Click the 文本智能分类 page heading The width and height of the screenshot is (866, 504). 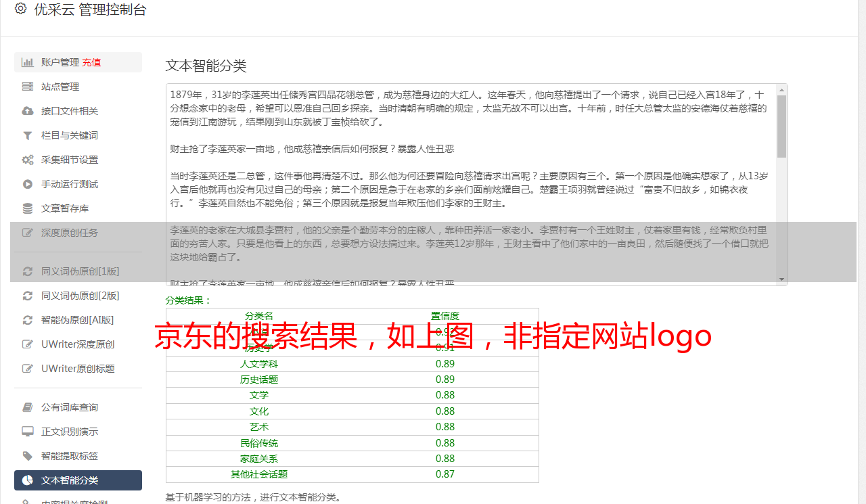pyautogui.click(x=206, y=66)
